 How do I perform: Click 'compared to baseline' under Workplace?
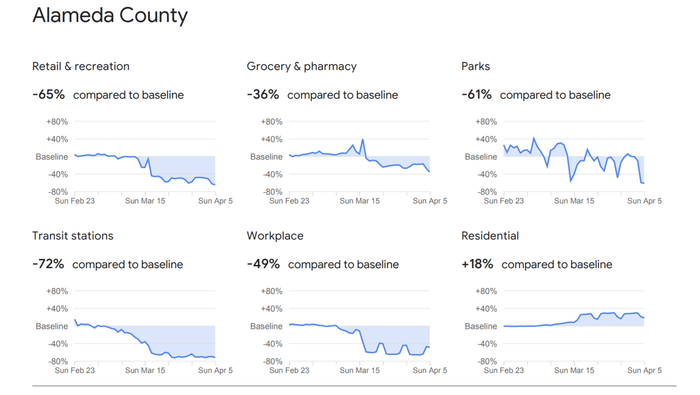(343, 265)
